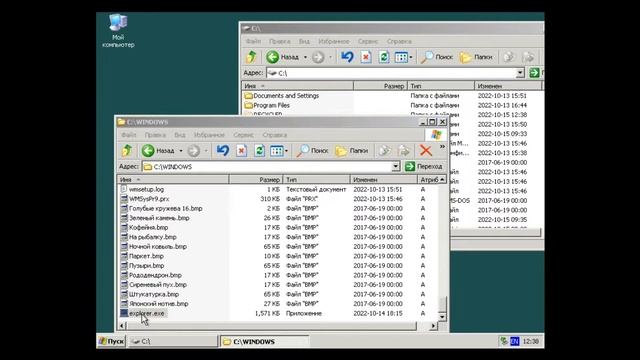Click page-with-red-x icon in C:\WINDOWS toolbar

[x=241, y=151]
